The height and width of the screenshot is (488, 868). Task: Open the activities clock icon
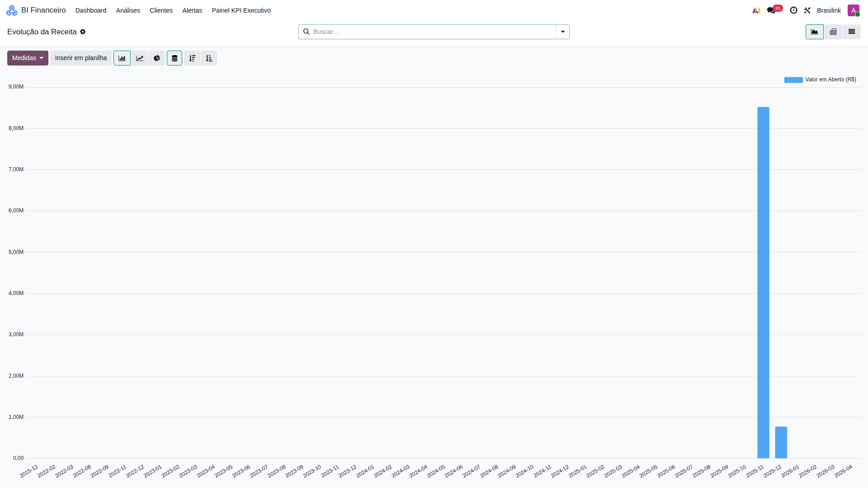(794, 10)
